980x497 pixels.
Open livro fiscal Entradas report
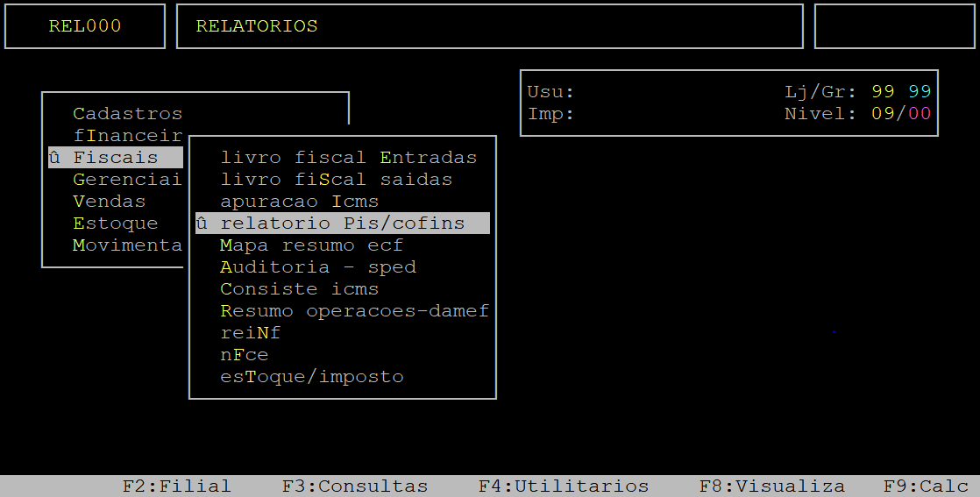pyautogui.click(x=348, y=158)
